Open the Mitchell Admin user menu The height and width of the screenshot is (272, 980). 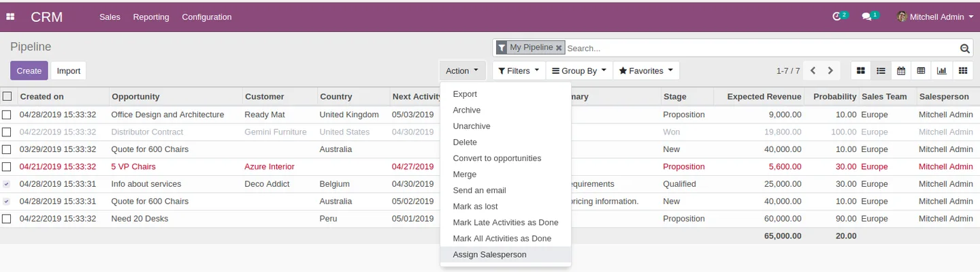click(936, 16)
